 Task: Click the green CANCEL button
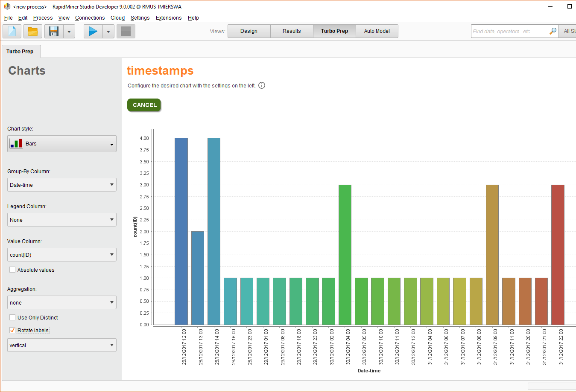click(144, 105)
